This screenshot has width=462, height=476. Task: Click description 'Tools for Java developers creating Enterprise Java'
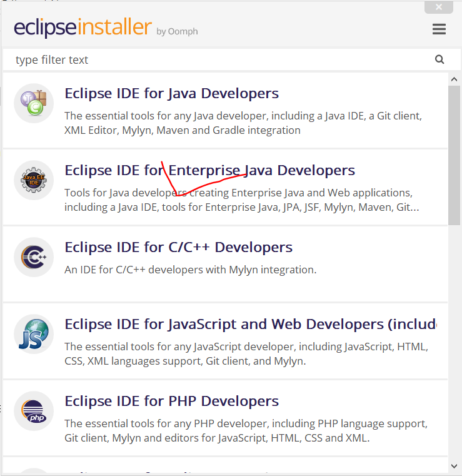(241, 200)
